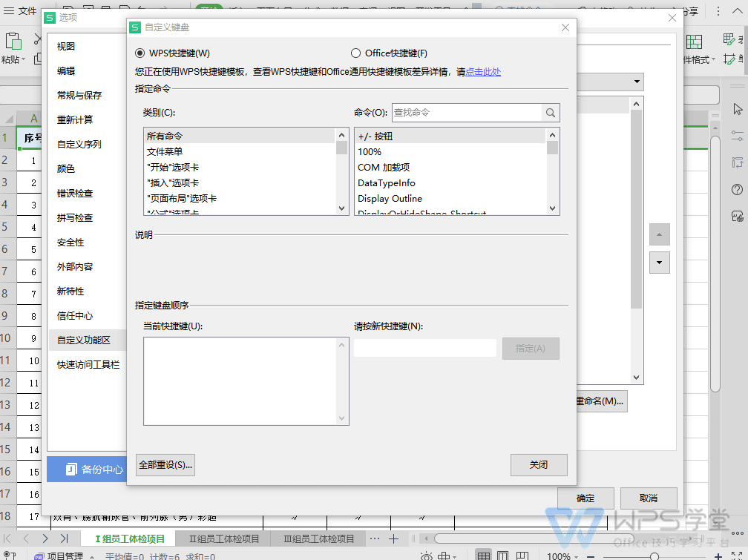The height and width of the screenshot is (560, 748).
Task: Open 颜色 in Options sidebar
Action: pyautogui.click(x=66, y=169)
